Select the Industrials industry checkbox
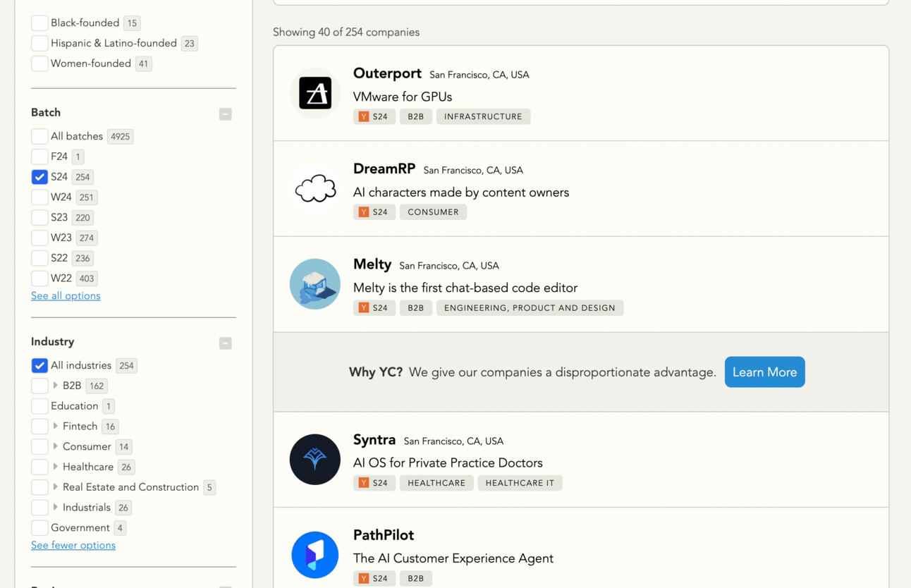911x588 pixels. point(39,508)
